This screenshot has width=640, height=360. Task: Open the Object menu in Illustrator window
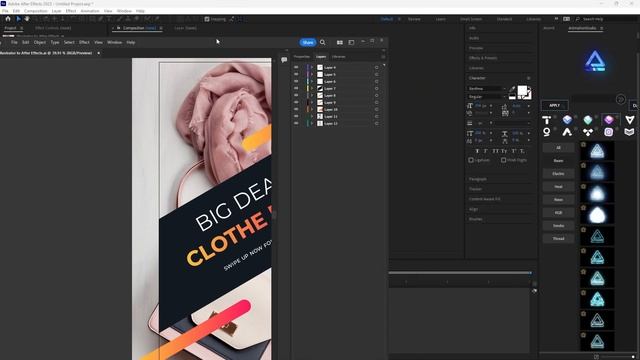pos(40,42)
